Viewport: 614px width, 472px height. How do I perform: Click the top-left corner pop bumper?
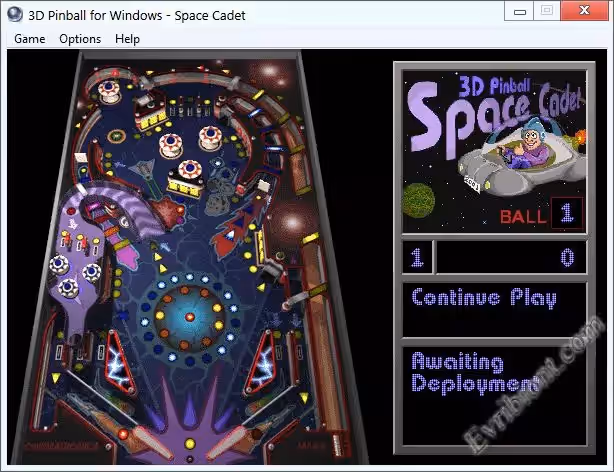[x=106, y=91]
